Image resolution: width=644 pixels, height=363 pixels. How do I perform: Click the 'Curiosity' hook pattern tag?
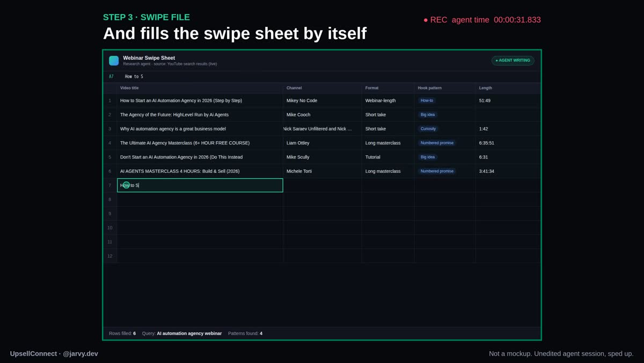(428, 129)
